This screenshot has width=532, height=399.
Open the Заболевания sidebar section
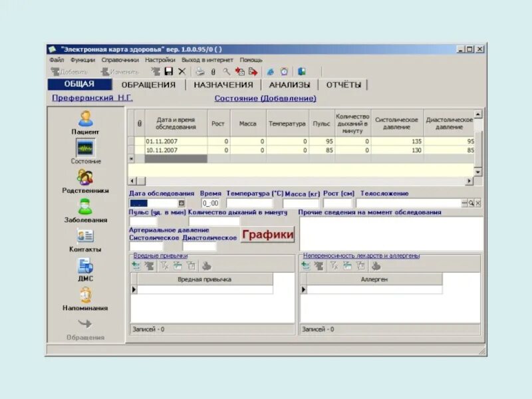tap(86, 211)
